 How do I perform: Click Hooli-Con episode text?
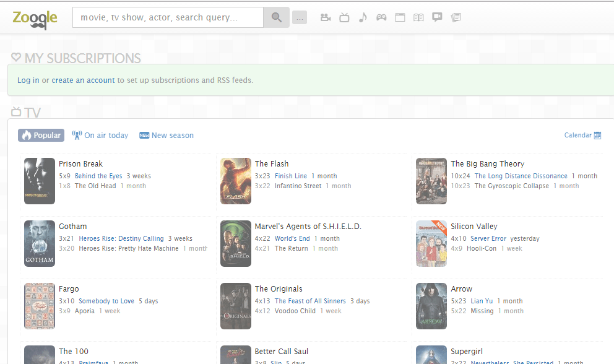[x=482, y=248]
